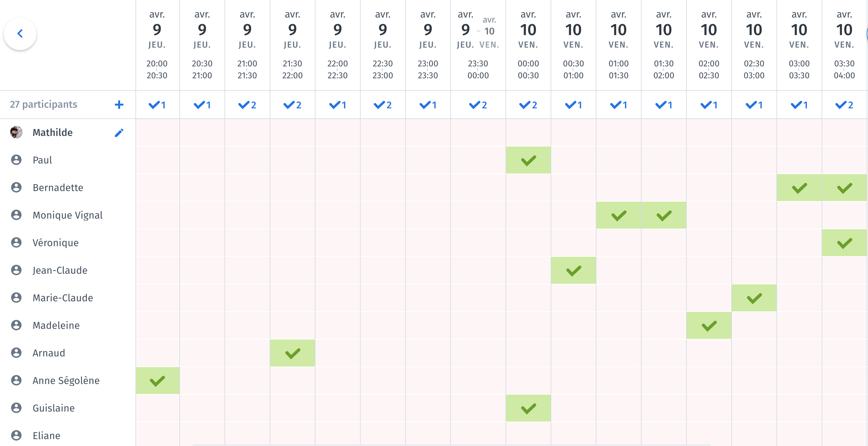Screen dimensions: 868x446
Task: Click the horizontal scrollbar at the bottom
Action: [x=452, y=445]
